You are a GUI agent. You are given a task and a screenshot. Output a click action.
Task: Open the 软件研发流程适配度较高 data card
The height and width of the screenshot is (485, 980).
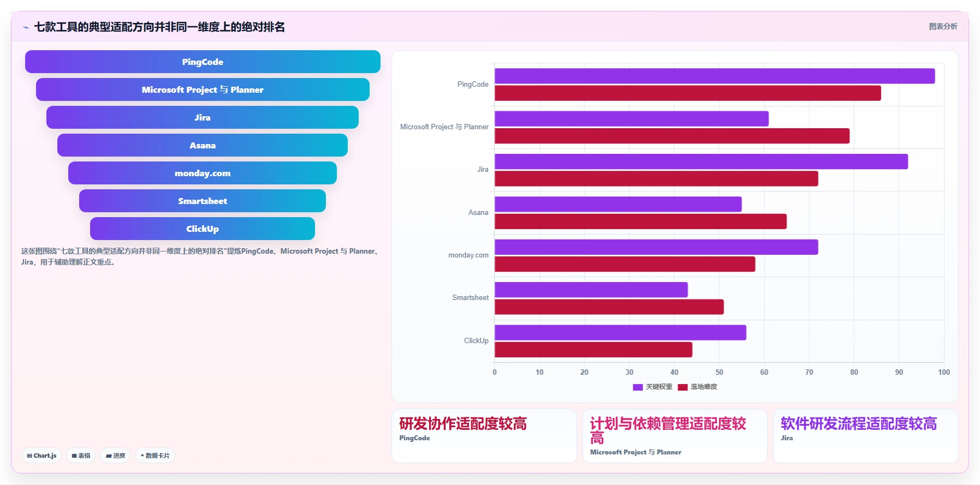point(866,436)
